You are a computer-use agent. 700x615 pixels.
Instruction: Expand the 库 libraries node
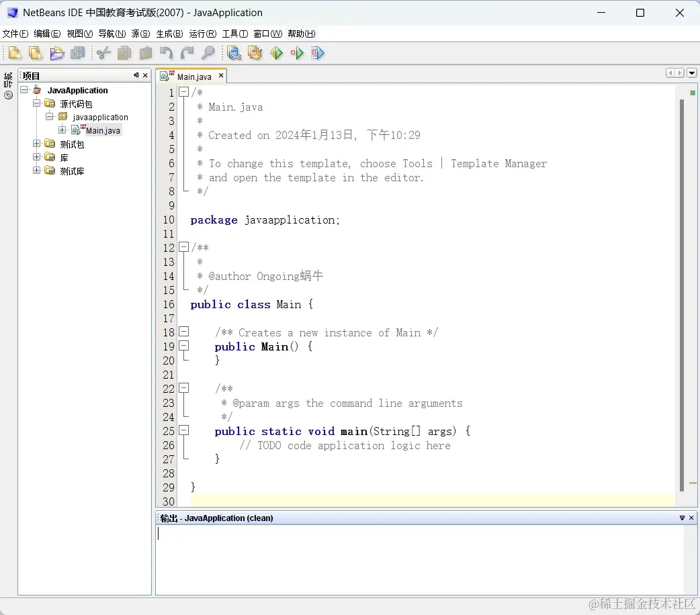pyautogui.click(x=36, y=156)
